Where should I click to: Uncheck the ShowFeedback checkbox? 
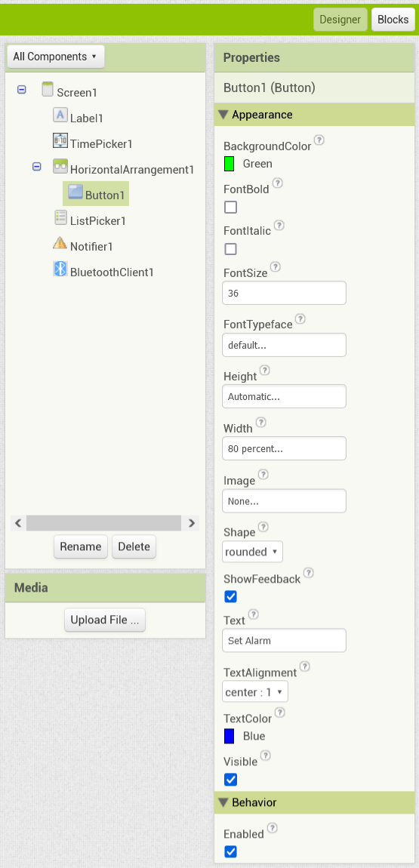[231, 597]
